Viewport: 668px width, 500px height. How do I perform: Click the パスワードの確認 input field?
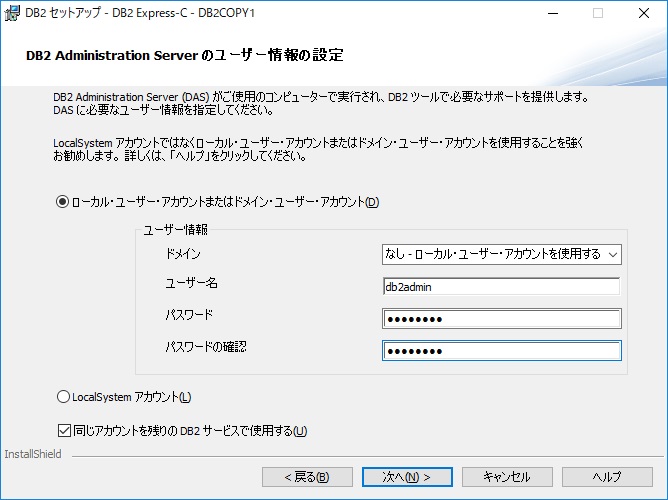point(501,351)
